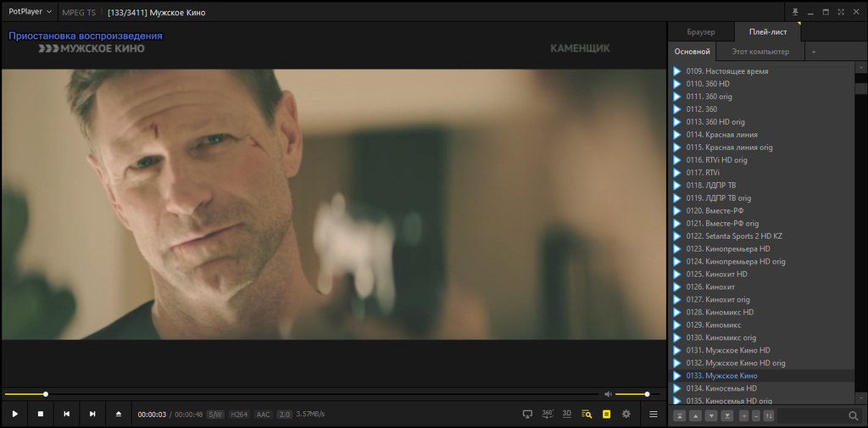Click the elapsed time 00:00:03 display
The height and width of the screenshot is (428, 868).
coord(153,414)
